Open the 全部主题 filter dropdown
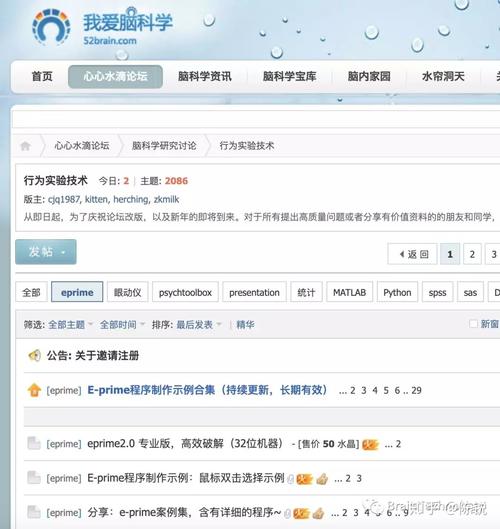This screenshot has height=529, width=500. pyautogui.click(x=70, y=325)
